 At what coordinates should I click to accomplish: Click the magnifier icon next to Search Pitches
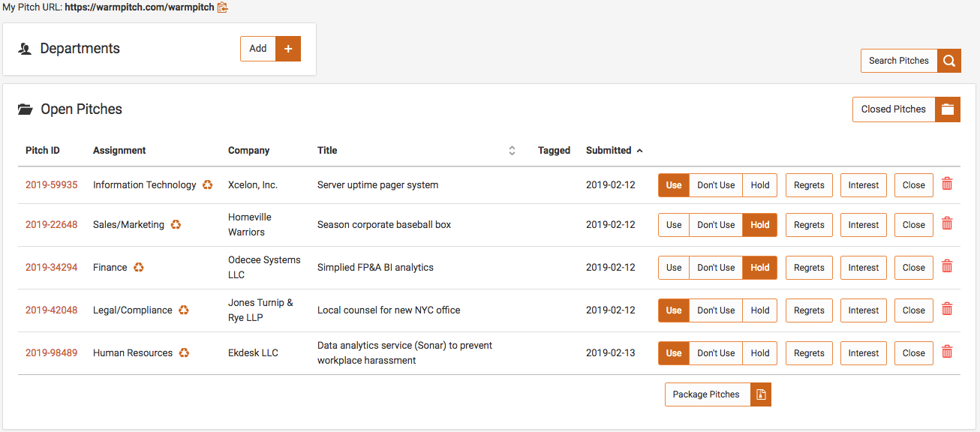tap(949, 61)
